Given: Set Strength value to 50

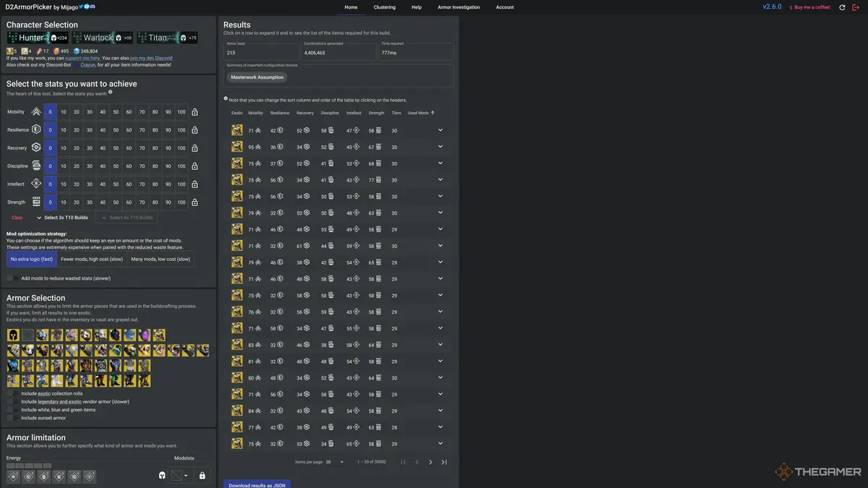Looking at the screenshot, I should 116,202.
